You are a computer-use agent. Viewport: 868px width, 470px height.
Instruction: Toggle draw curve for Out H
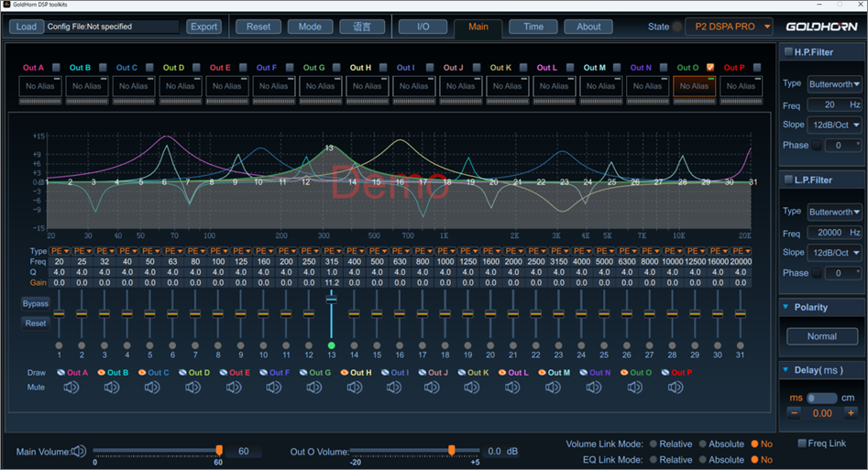coord(345,373)
